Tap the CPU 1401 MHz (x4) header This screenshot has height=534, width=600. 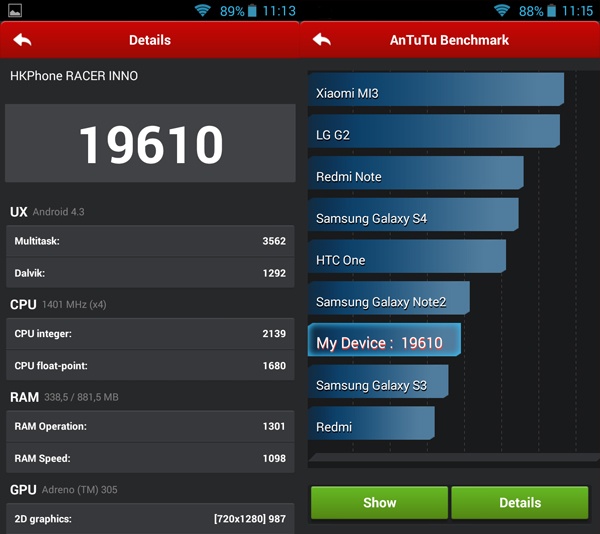point(58,304)
